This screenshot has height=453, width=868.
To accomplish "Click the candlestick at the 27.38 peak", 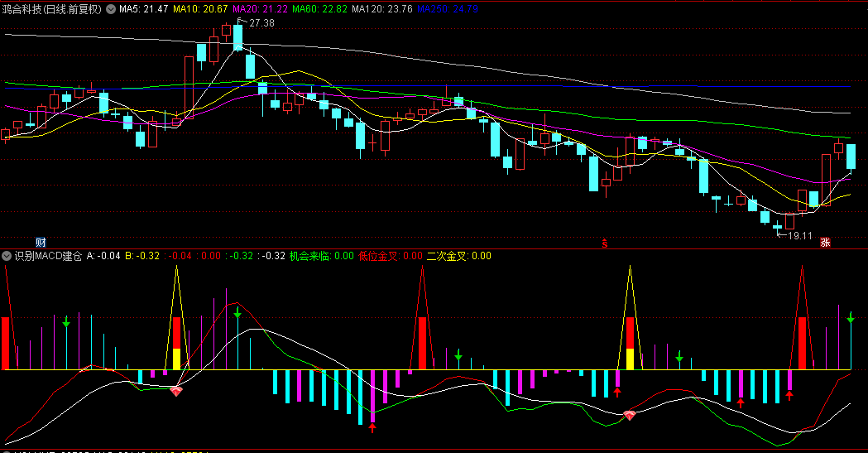I will click(x=237, y=36).
